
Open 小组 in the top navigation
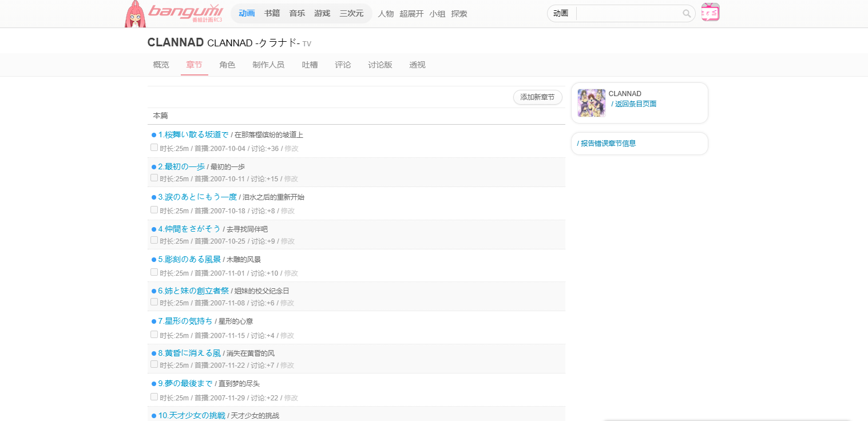437,14
